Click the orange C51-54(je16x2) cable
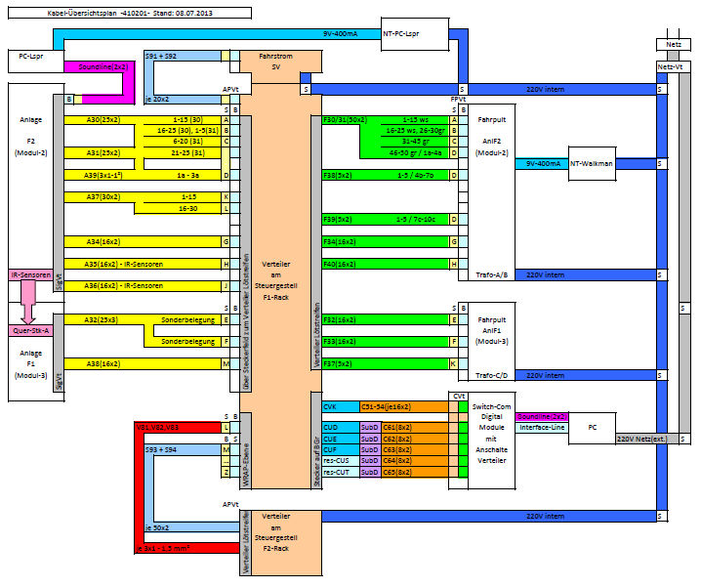Screen dimensions: 701x588 click(x=404, y=407)
